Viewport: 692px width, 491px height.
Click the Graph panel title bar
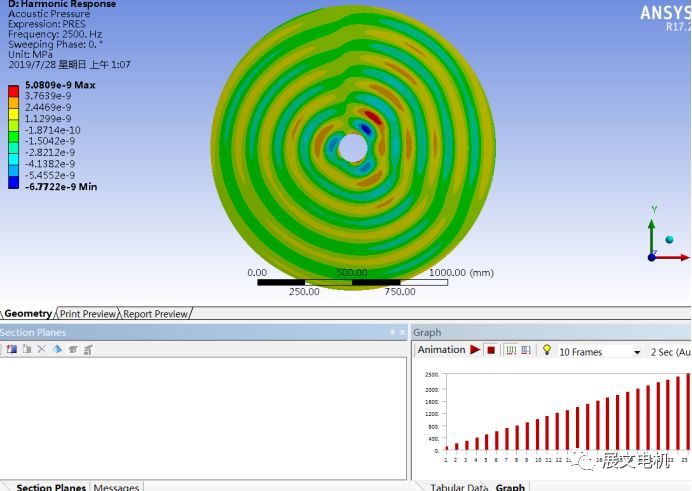click(x=552, y=332)
